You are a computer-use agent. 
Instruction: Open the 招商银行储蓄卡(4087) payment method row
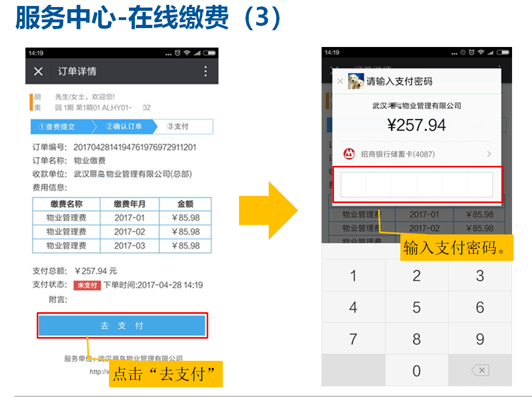(x=415, y=154)
